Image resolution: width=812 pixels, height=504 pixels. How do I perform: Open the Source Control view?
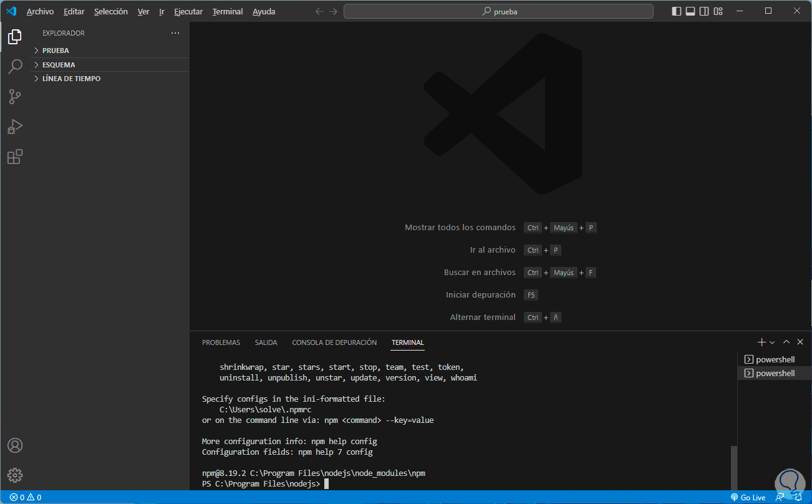click(x=15, y=97)
